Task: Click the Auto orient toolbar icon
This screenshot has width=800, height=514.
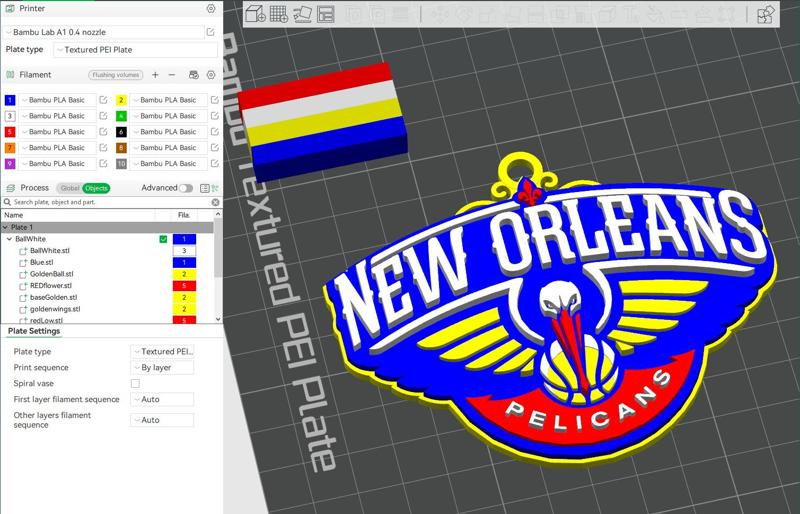Action: pyautogui.click(x=302, y=14)
